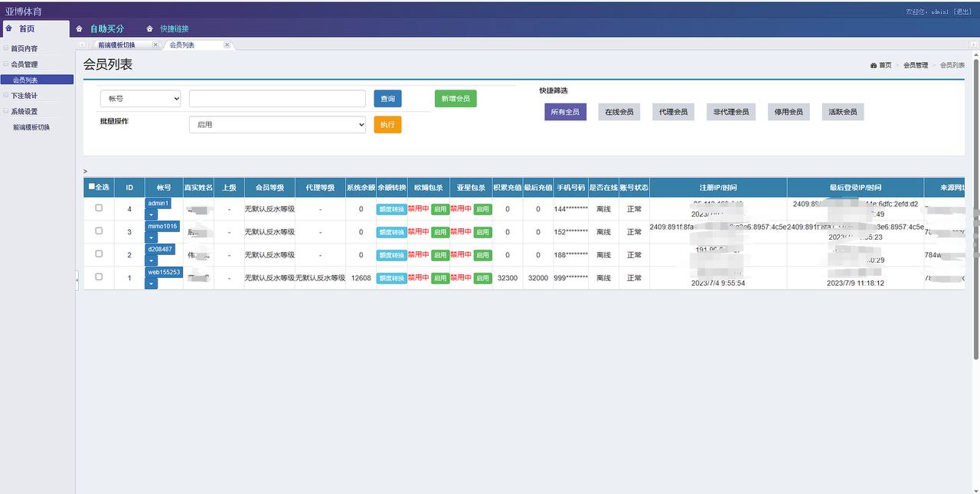Click the web155253 account button
The image size is (980, 494).
tap(164, 272)
